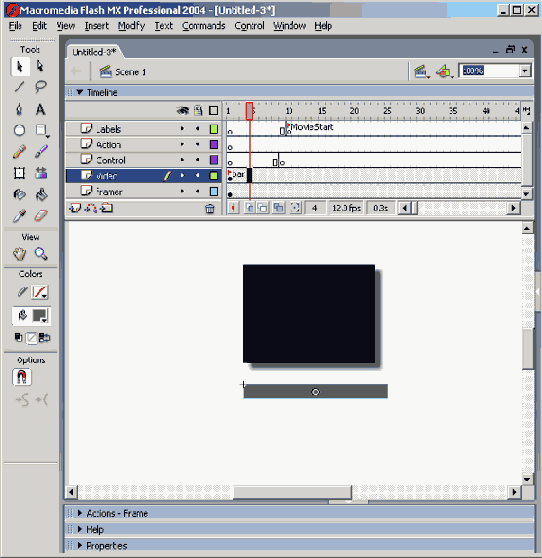Choose the Oval tool
542x558 pixels.
pyautogui.click(x=19, y=130)
